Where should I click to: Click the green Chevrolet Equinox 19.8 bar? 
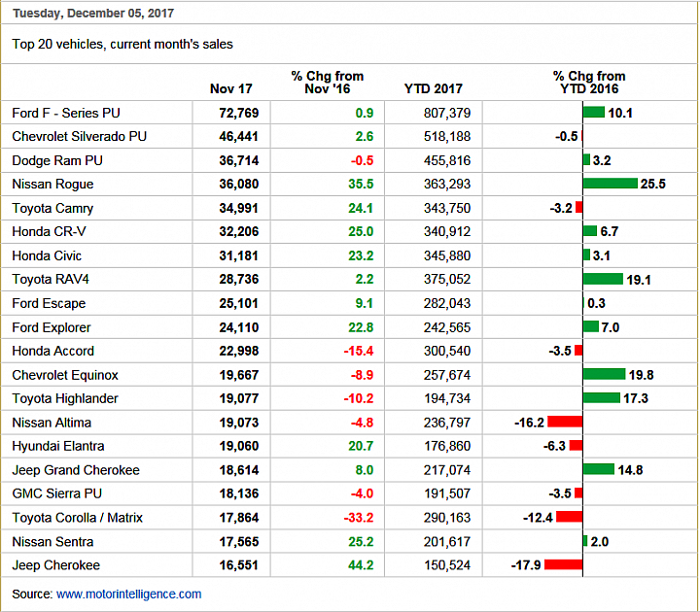click(605, 374)
